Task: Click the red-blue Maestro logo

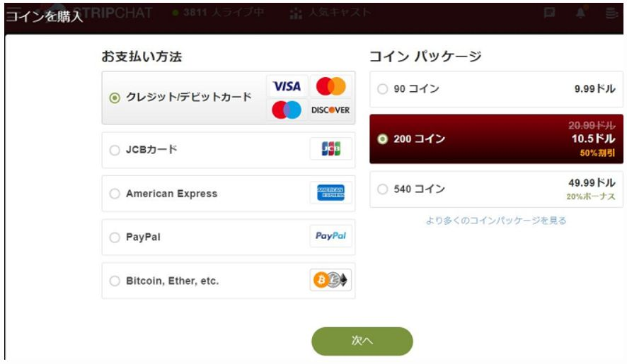Action: (x=287, y=110)
